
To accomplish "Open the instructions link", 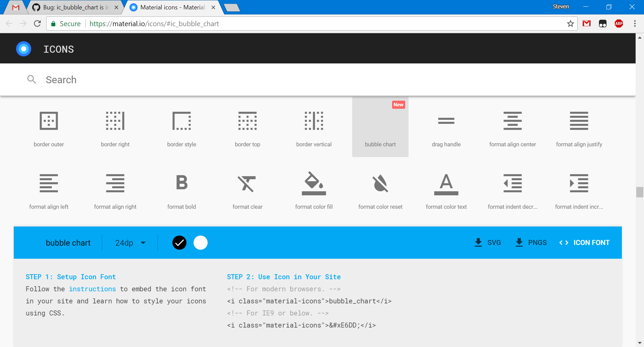I will coord(92,289).
